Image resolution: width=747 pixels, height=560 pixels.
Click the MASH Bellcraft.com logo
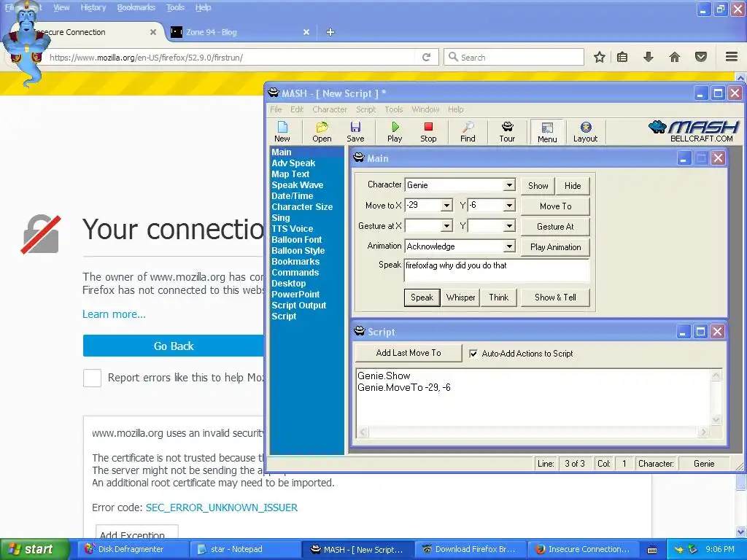click(x=694, y=131)
